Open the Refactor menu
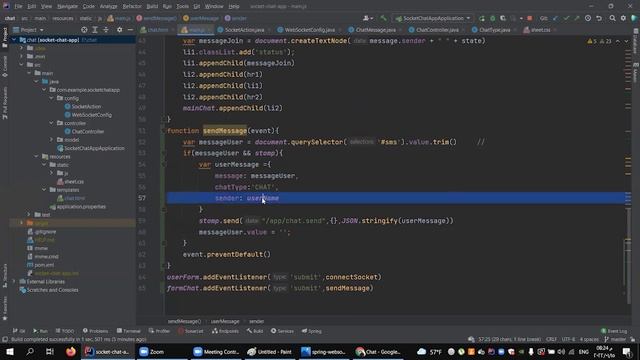 click(132, 6)
